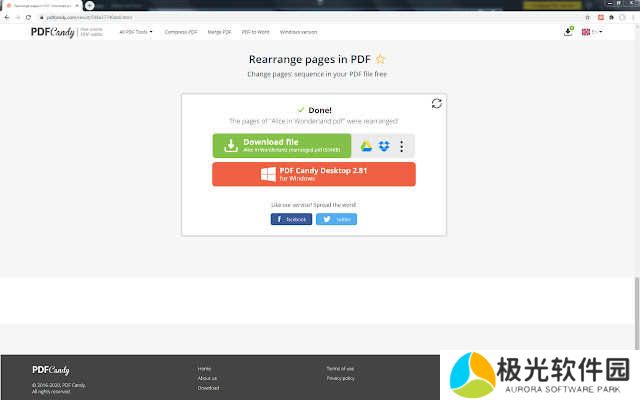Open Compress PDF from the top menu
The width and height of the screenshot is (640, 400).
pos(179,32)
